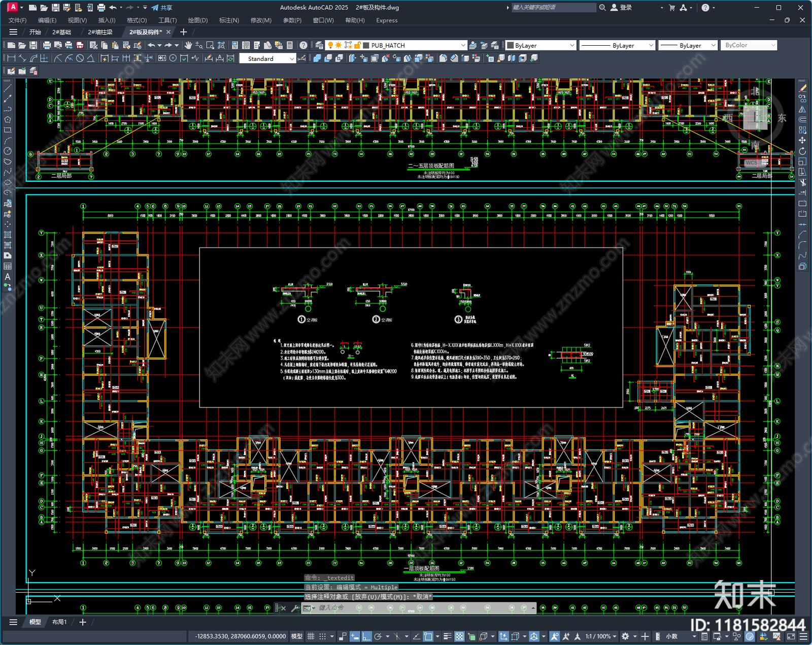Click the Pan hand tool icon

188,45
